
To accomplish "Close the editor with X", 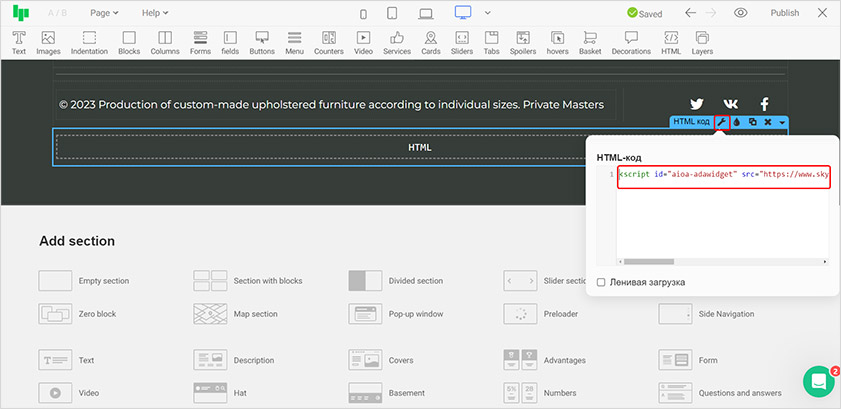I will pos(822,13).
